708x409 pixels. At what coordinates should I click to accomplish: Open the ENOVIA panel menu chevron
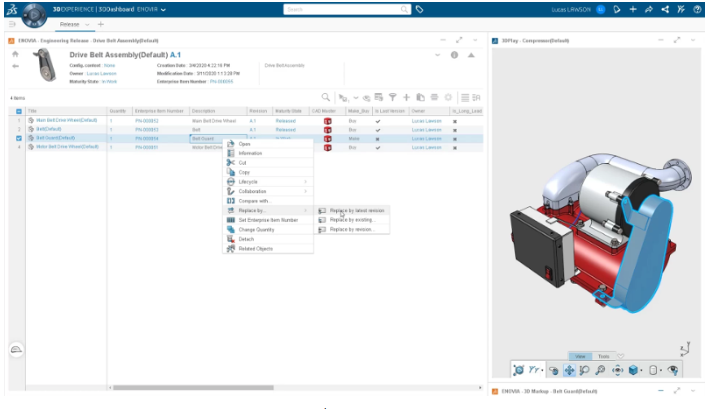pyautogui.click(x=475, y=40)
